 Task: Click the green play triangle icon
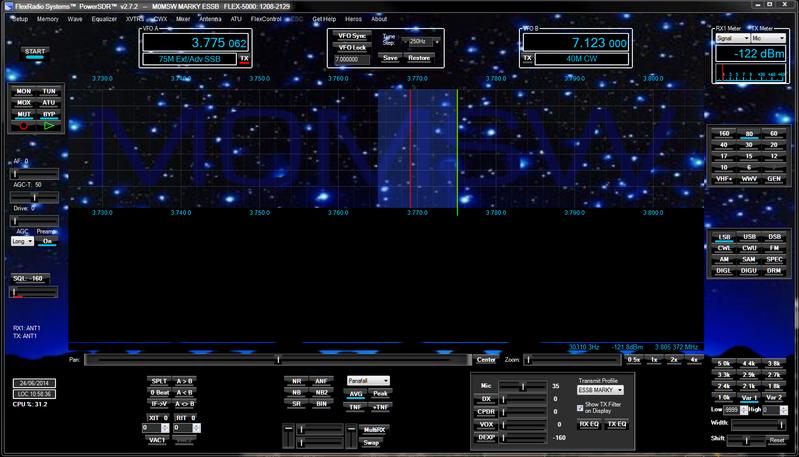[x=49, y=126]
